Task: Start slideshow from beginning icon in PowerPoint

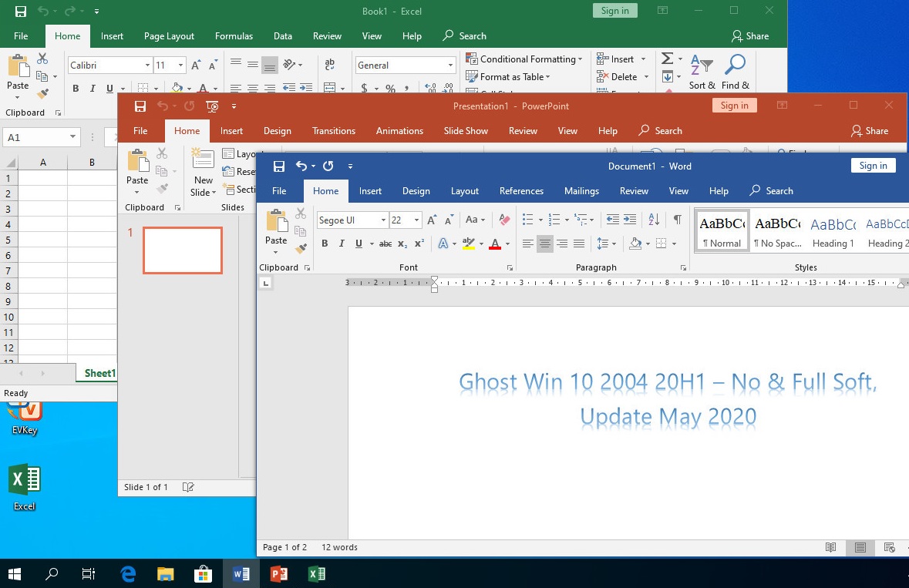Action: (x=212, y=106)
